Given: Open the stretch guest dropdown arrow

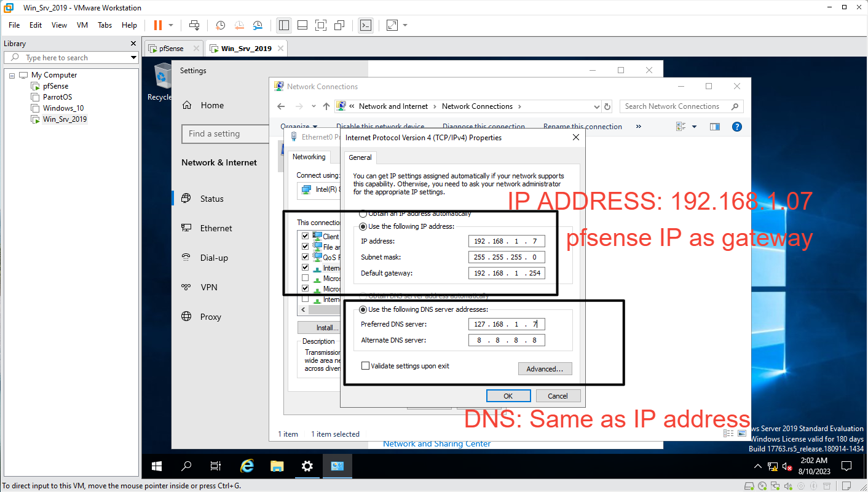Looking at the screenshot, I should click(405, 25).
